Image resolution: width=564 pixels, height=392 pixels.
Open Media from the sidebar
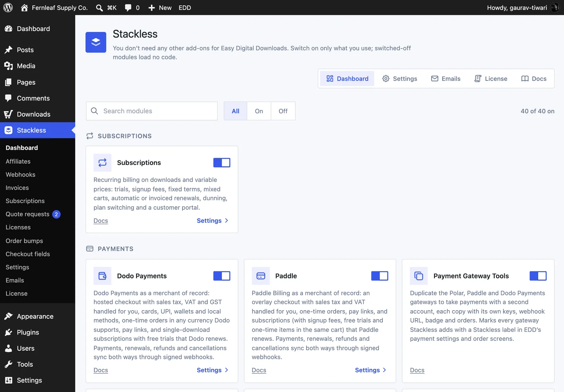[37, 66]
